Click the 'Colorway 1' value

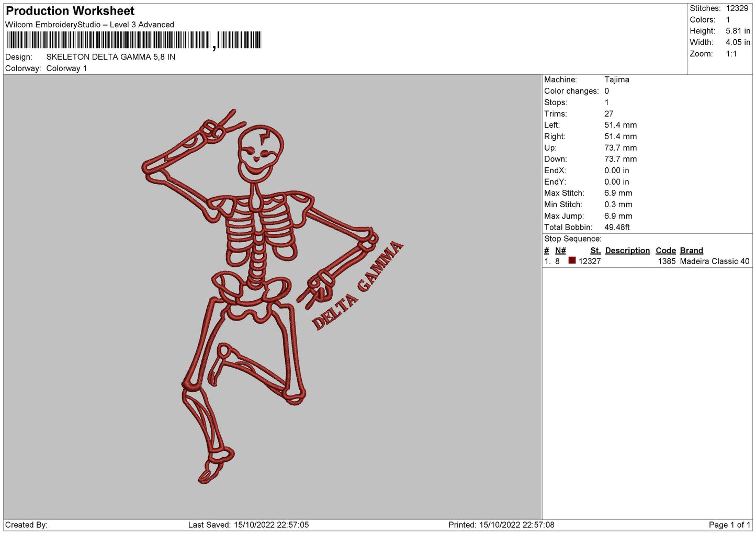(x=66, y=69)
